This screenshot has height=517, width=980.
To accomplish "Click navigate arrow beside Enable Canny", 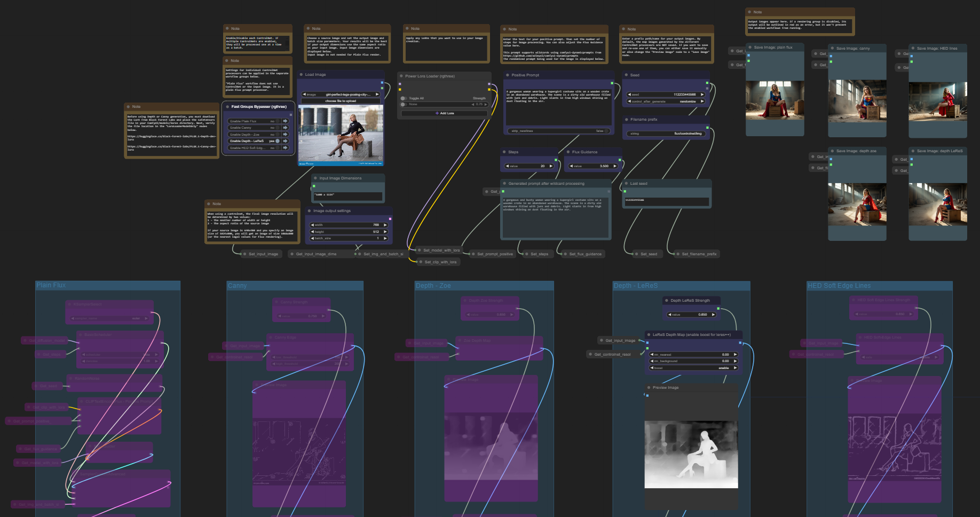I will pyautogui.click(x=285, y=128).
